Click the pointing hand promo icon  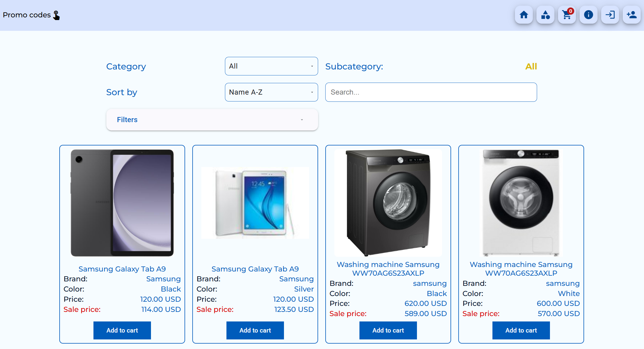56,15
